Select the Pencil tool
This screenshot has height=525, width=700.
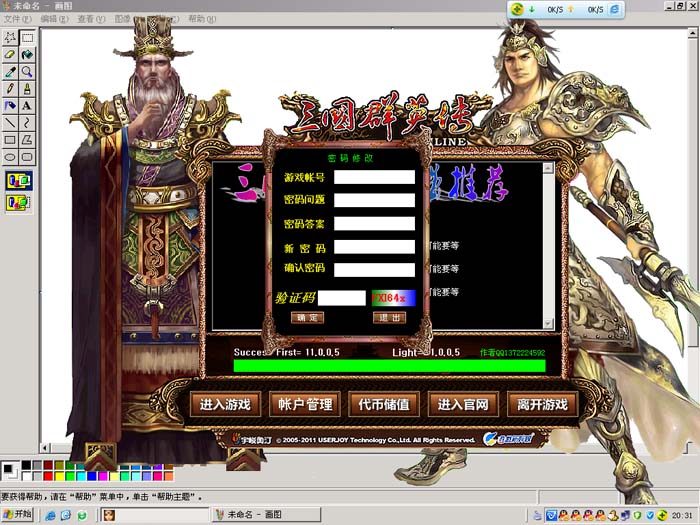point(10,89)
